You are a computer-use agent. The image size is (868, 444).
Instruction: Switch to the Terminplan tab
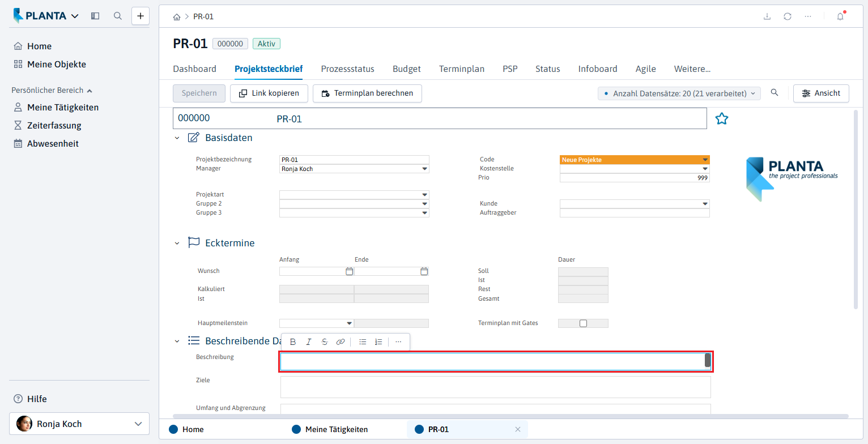pos(462,69)
